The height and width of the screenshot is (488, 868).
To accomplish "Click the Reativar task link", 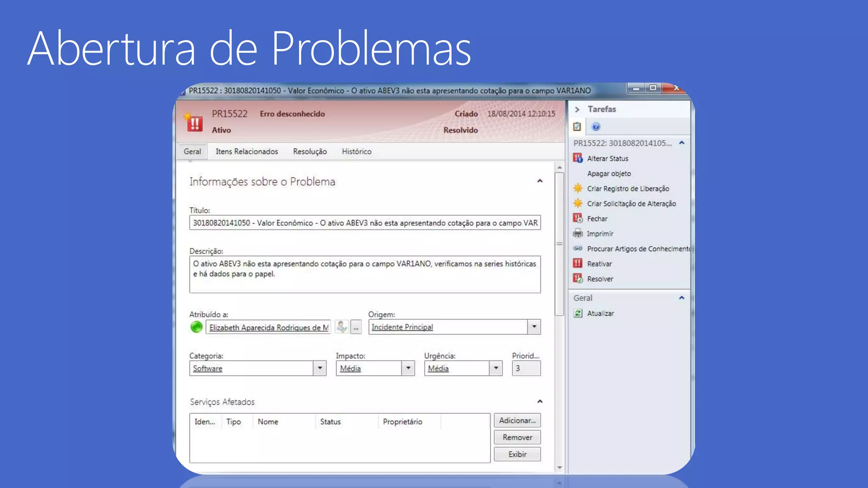I will click(599, 264).
